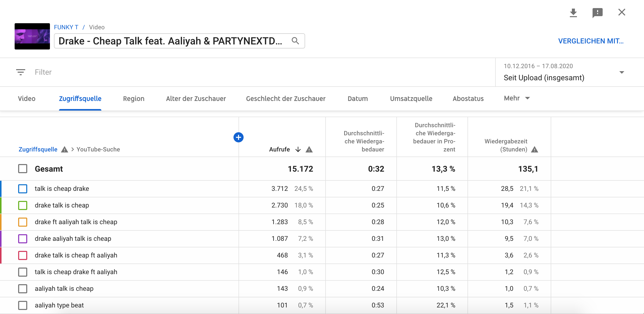The width and height of the screenshot is (644, 314).
Task: Select the 'aaliyah type beat' checkbox
Action: coord(23,305)
